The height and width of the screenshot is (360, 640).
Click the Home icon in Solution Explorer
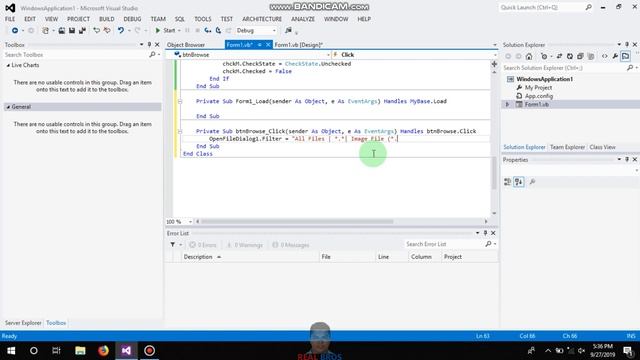[529, 57]
